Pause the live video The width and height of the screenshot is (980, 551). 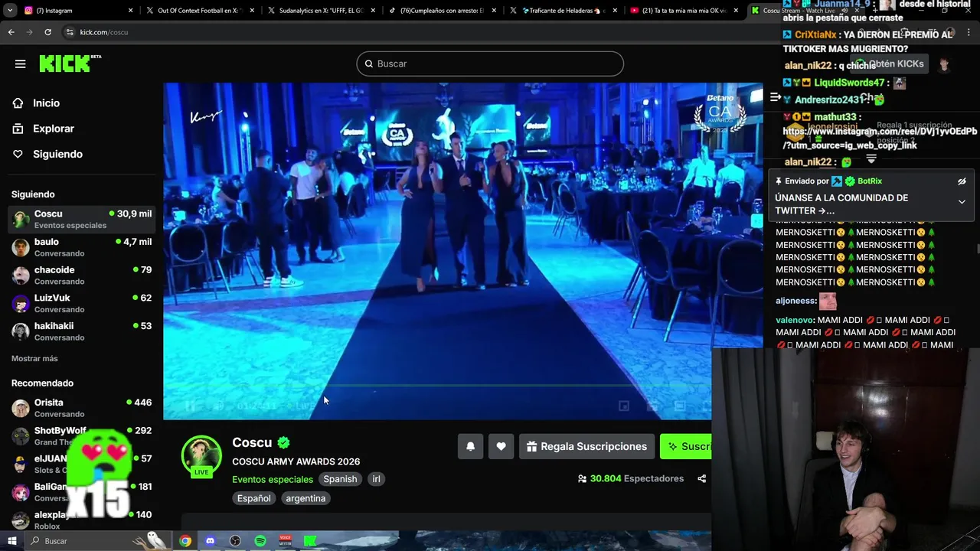click(x=190, y=406)
